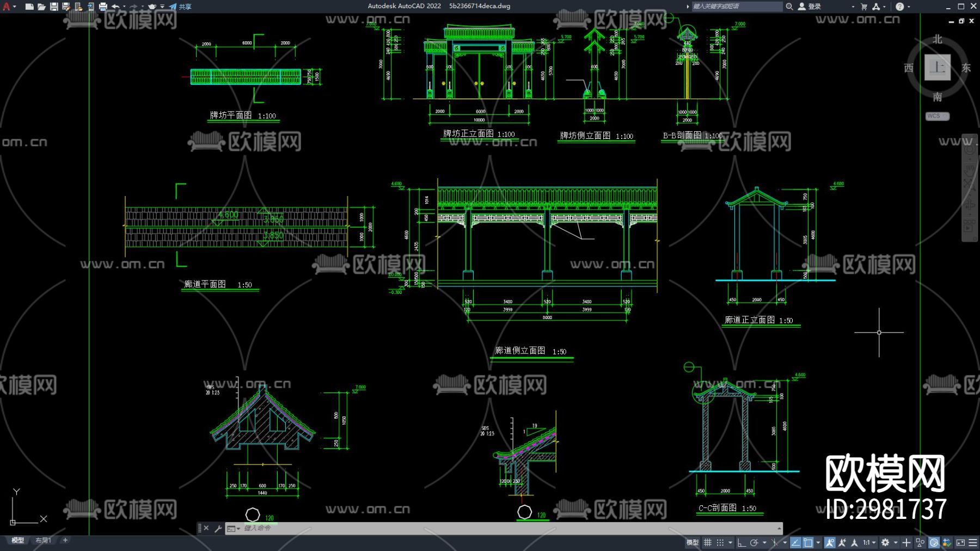
Task: Click the Customization hamburger icon in status bar
Action: 973,542
